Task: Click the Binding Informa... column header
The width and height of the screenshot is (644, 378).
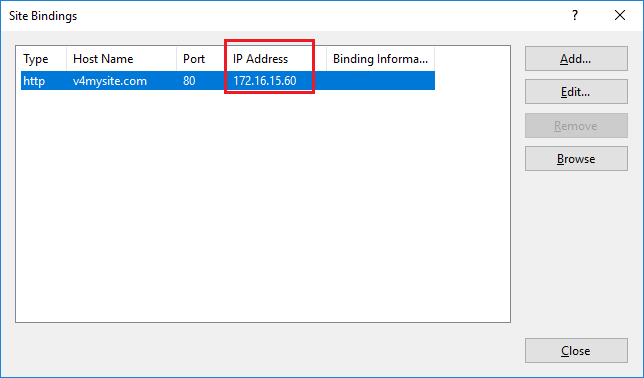Action: pyautogui.click(x=380, y=59)
